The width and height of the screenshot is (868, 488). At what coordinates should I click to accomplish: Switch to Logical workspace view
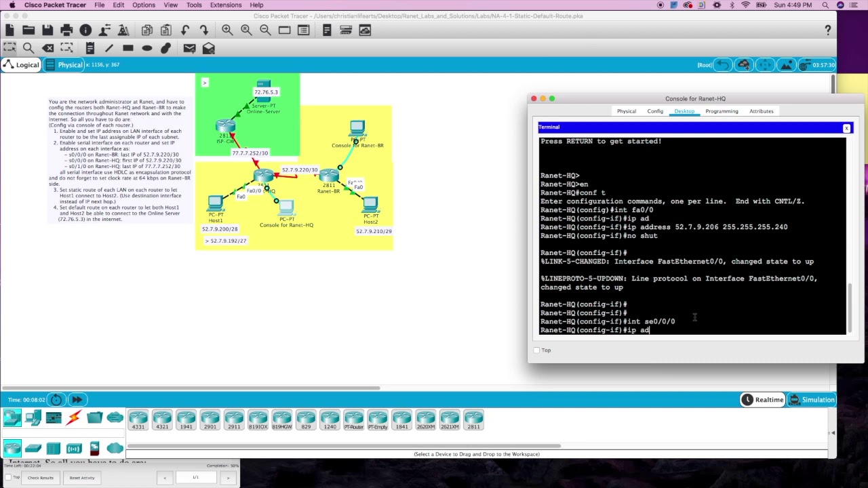pyautogui.click(x=22, y=65)
